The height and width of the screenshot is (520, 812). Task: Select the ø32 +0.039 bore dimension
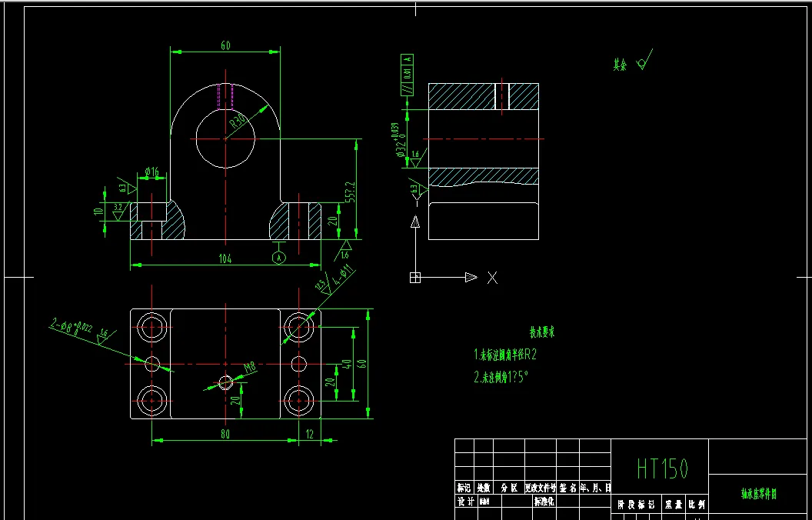(x=398, y=139)
